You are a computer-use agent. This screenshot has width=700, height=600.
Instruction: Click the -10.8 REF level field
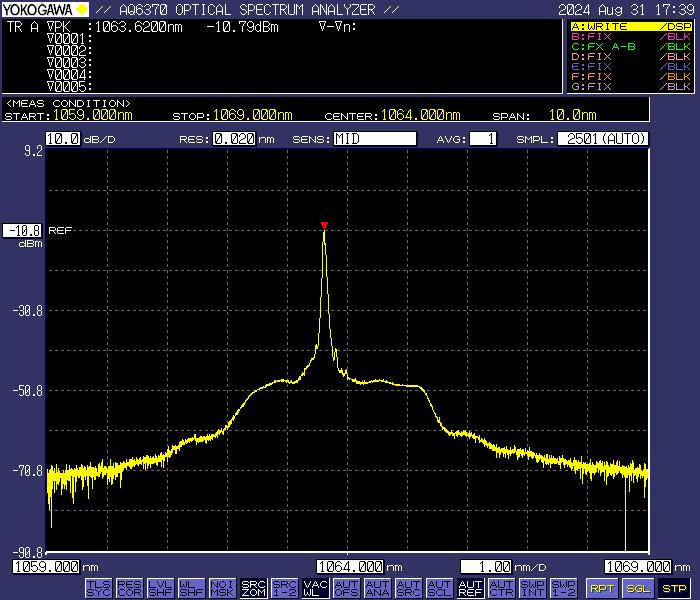(22, 230)
